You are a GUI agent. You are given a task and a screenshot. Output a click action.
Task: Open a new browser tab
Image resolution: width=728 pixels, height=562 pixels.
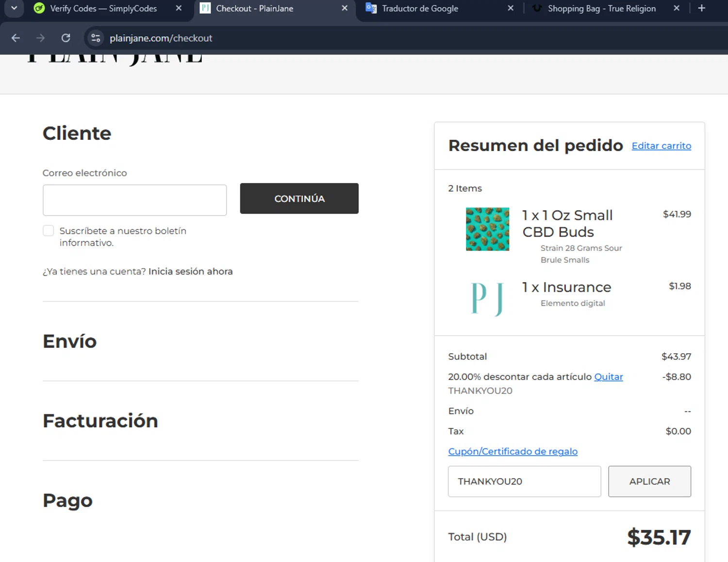point(701,8)
